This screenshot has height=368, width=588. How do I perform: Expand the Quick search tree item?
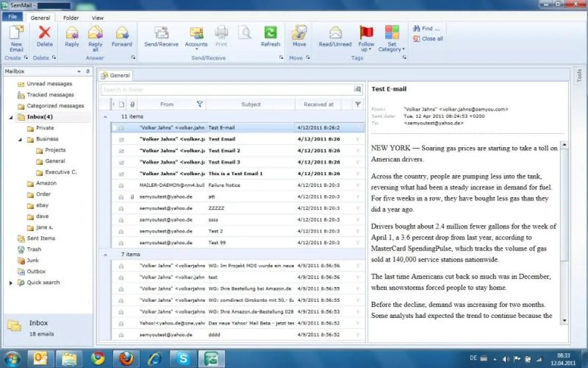(x=11, y=283)
